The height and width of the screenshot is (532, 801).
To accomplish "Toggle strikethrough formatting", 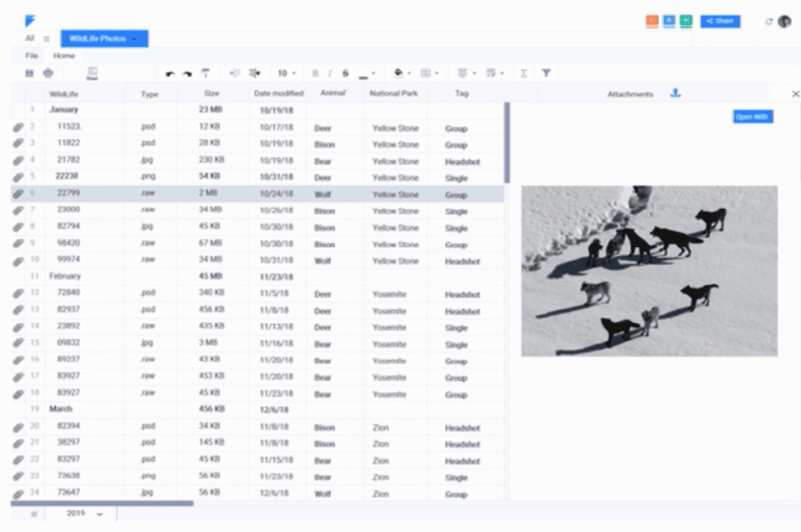I will tap(345, 74).
